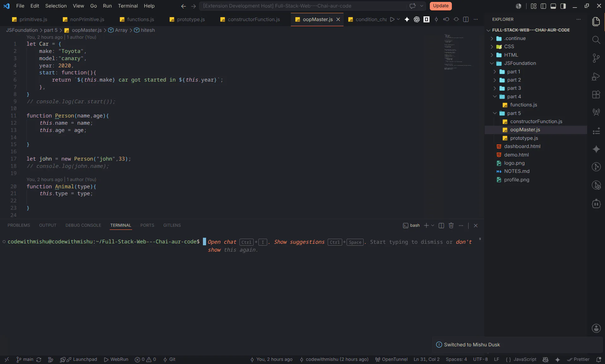Open the Accounts icon in activity bar
The image size is (605, 364).
(x=596, y=328)
